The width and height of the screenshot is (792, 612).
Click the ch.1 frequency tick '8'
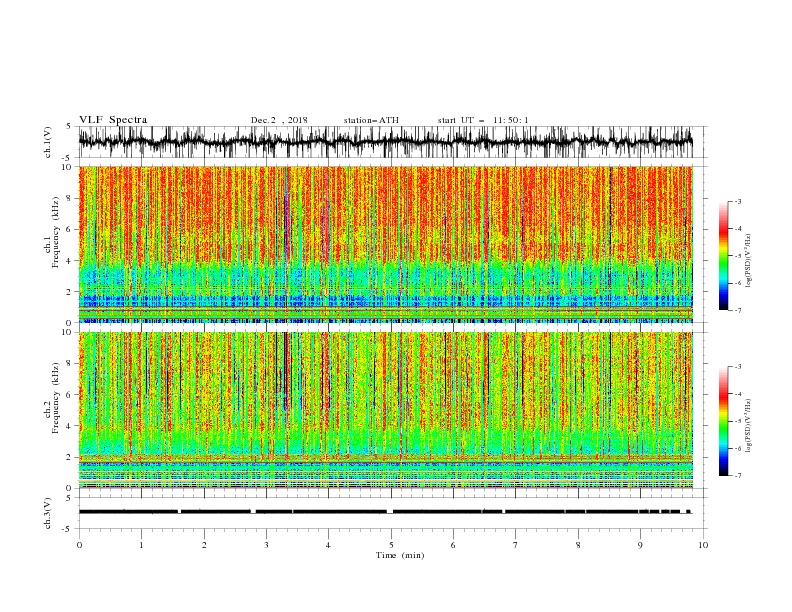[x=69, y=198]
